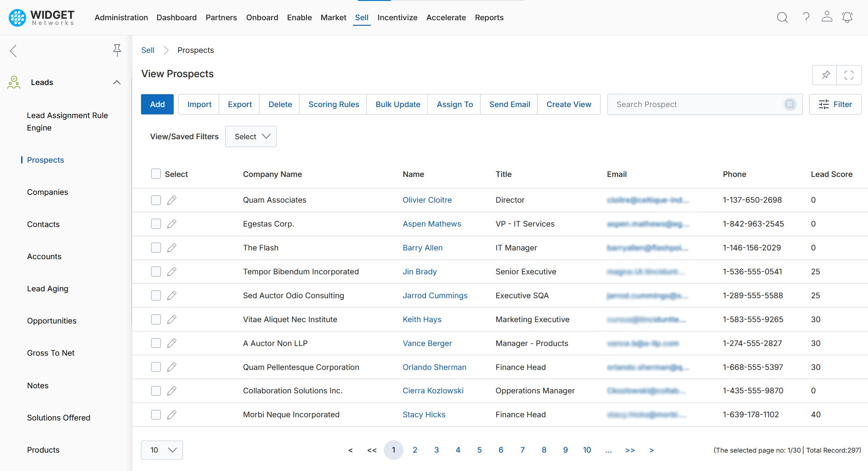Click the Send Email button
Image resolution: width=868 pixels, height=471 pixels.
(x=509, y=104)
